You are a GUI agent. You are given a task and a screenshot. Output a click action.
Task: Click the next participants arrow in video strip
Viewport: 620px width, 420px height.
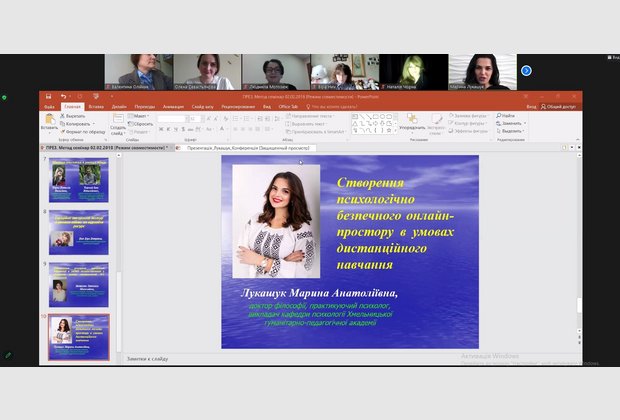526,70
